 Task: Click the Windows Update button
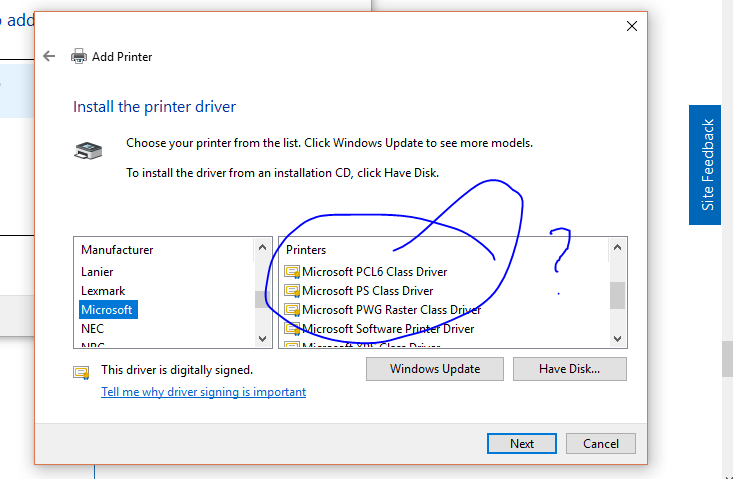click(435, 369)
